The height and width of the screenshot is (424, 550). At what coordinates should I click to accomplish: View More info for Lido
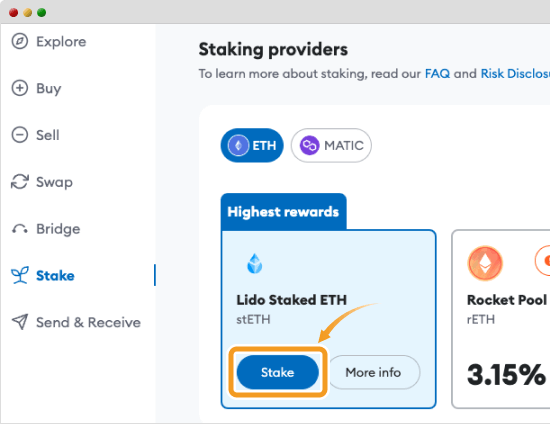pos(373,372)
